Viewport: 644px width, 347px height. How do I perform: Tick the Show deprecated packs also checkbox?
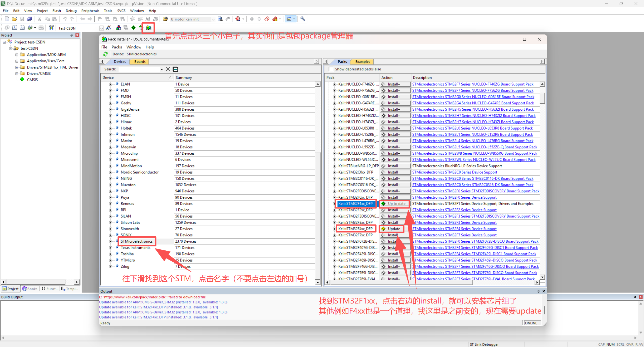click(x=331, y=69)
